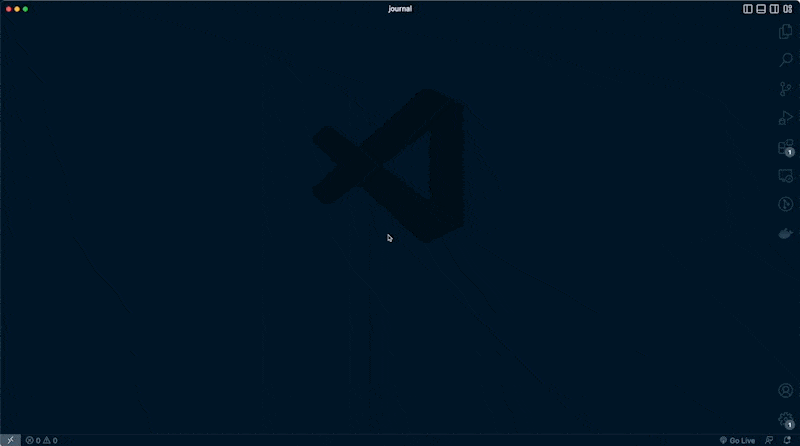Open the notifications bell
The image size is (800, 446).
click(x=786, y=440)
